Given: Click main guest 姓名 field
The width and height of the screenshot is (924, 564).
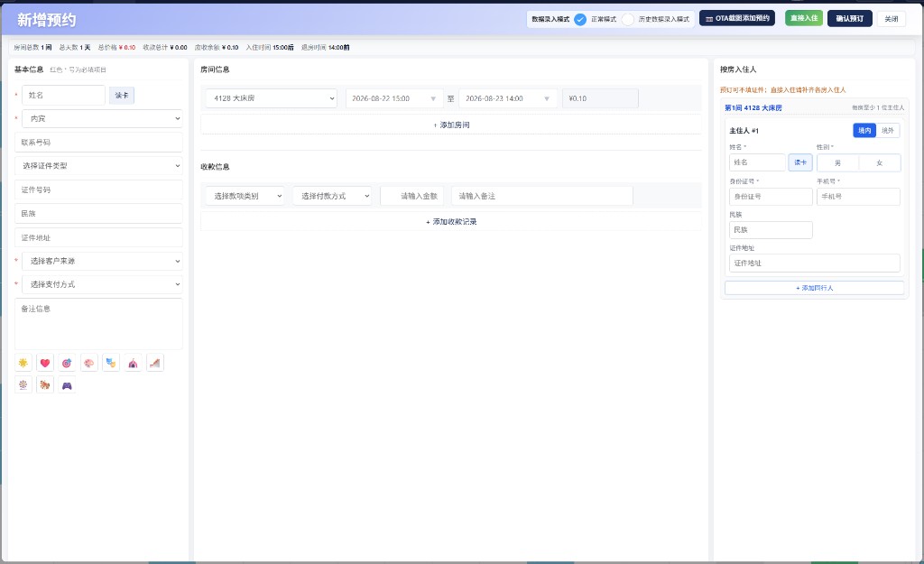Looking at the screenshot, I should point(757,162).
